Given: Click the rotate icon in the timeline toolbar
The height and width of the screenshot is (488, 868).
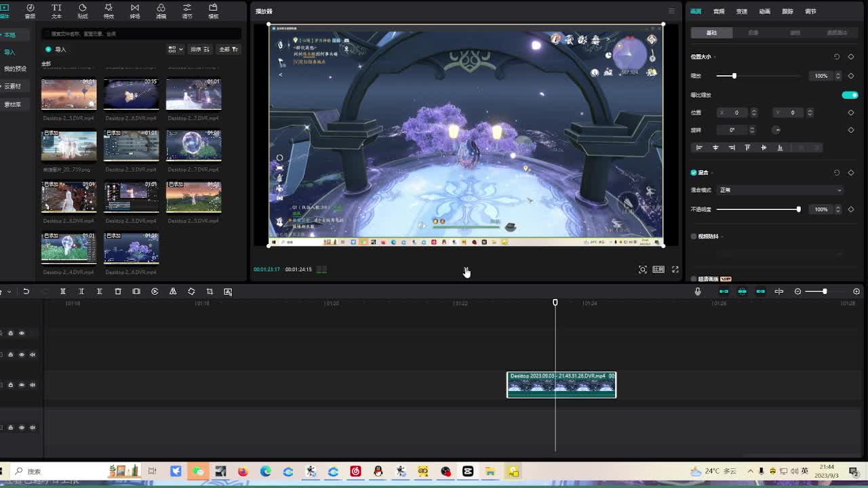Looking at the screenshot, I should click(191, 291).
